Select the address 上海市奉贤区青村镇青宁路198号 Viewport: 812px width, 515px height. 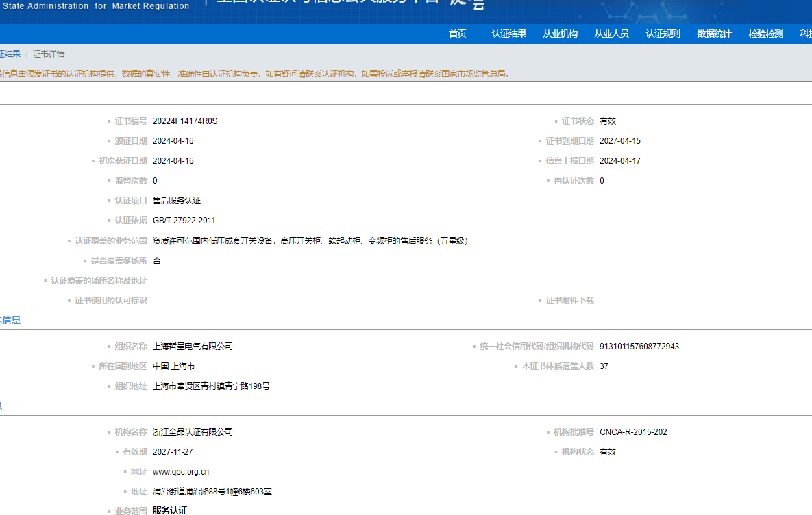tap(211, 386)
